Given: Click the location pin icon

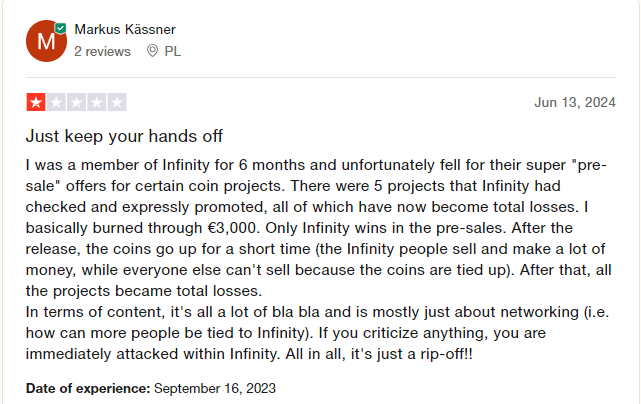Looking at the screenshot, I should [152, 50].
